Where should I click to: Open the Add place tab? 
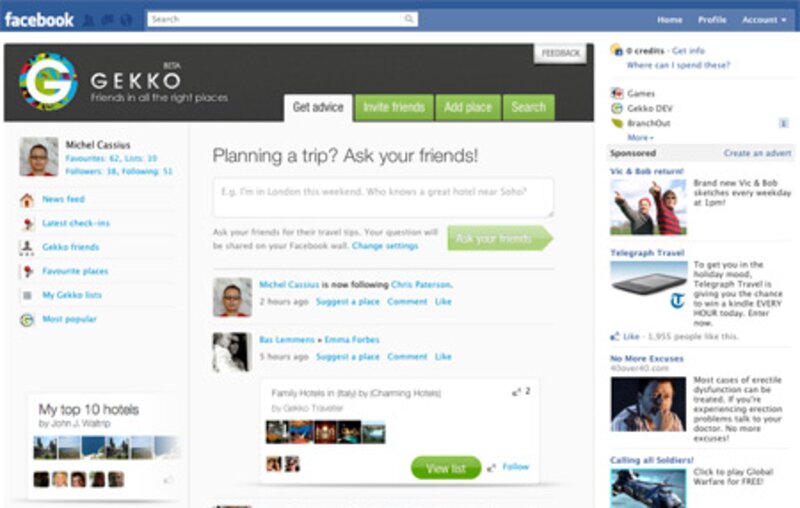coord(468,107)
